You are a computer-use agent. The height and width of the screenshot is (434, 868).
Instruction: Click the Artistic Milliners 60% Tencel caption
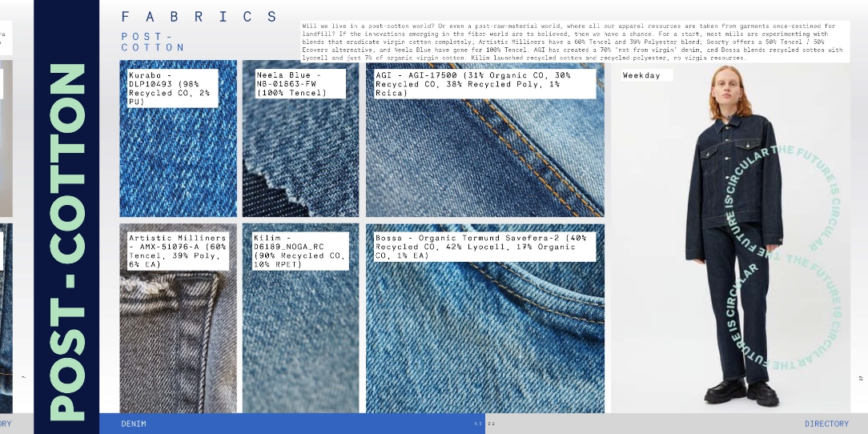[178, 251]
